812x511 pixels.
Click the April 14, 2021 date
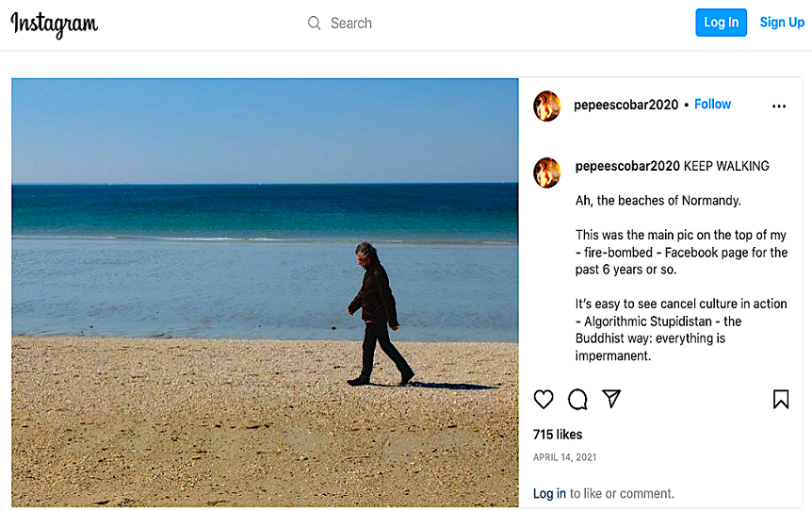coord(564,457)
